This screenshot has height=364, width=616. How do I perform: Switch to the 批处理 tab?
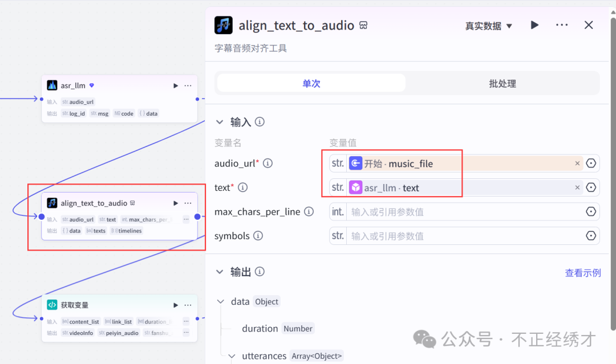point(501,83)
